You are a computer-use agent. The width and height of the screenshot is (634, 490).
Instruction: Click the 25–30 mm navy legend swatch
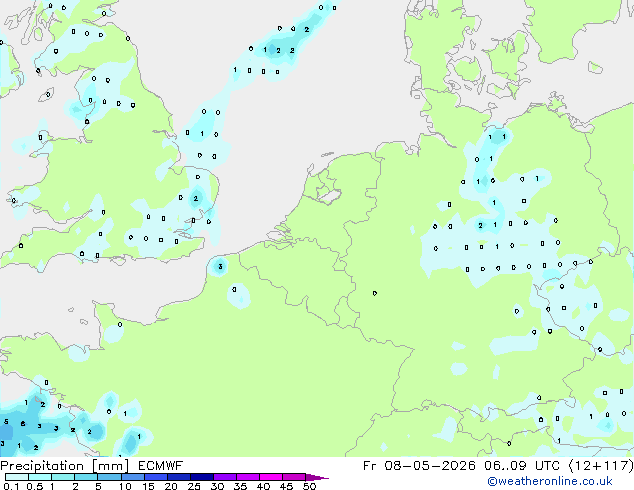[202, 477]
